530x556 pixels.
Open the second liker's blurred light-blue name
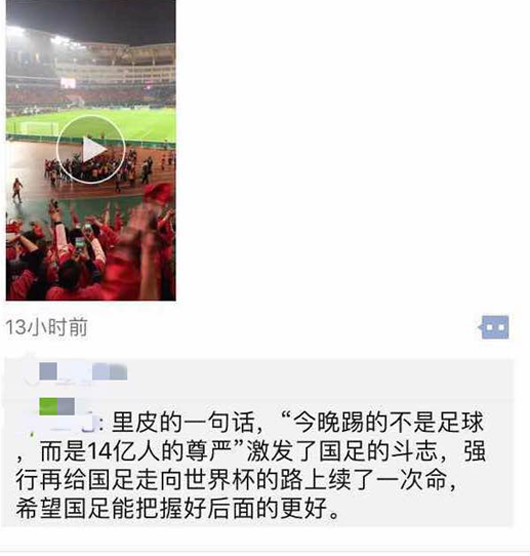coord(110,371)
